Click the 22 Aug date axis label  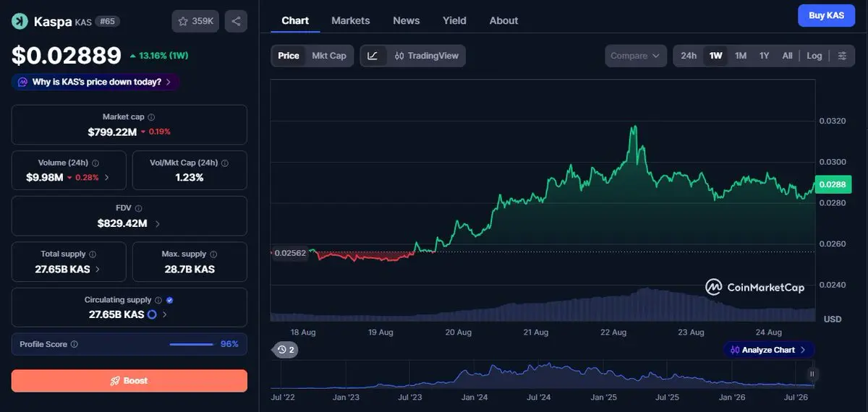(613, 332)
